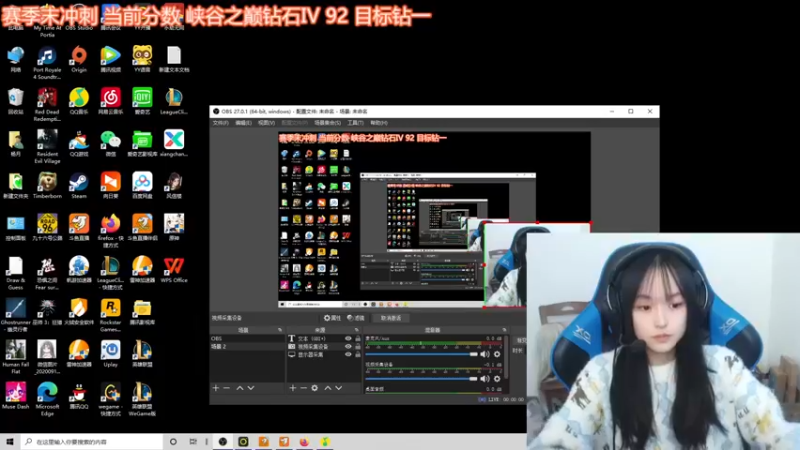Open the Human Fall Flat shortcut

(x=15, y=357)
